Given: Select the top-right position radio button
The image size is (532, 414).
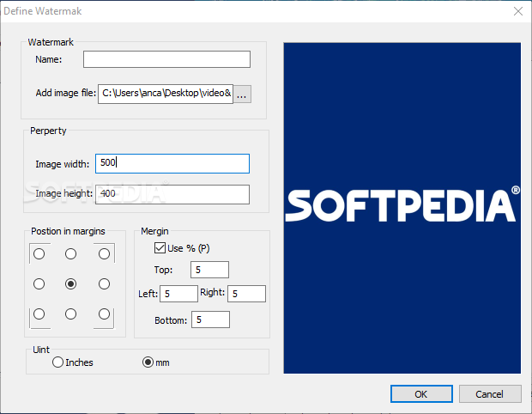Looking at the screenshot, I should coord(104,253).
